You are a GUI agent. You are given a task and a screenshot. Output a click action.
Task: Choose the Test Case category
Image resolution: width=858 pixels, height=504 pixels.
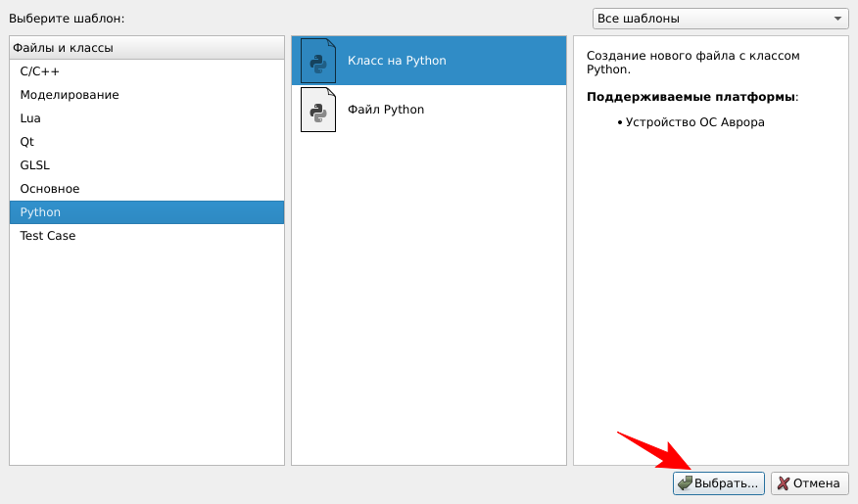[x=48, y=236]
